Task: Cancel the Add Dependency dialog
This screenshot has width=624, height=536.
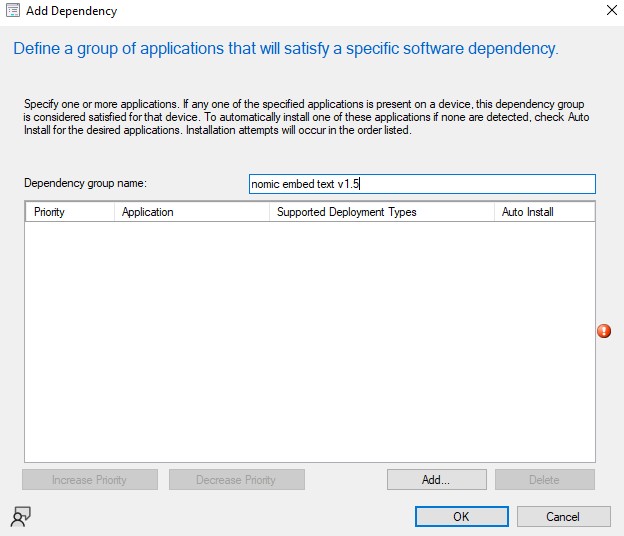Action: point(563,517)
